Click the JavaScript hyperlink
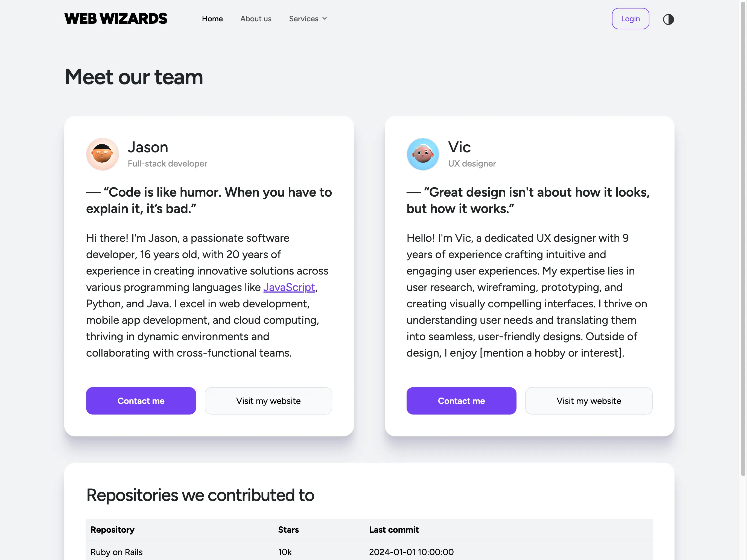 point(289,287)
